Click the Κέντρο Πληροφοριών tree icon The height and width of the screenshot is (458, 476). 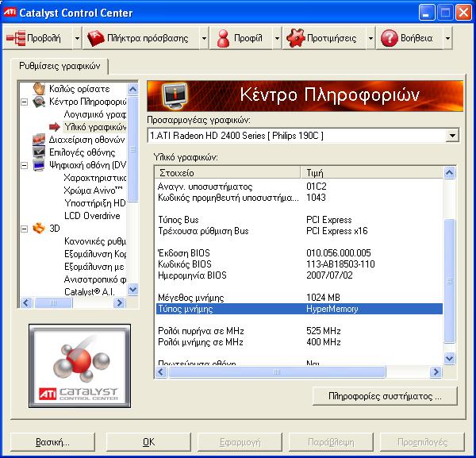39,102
